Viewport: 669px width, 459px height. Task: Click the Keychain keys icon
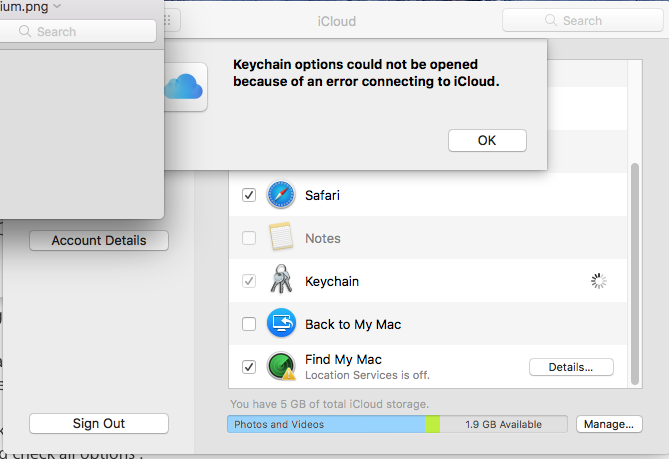point(281,279)
